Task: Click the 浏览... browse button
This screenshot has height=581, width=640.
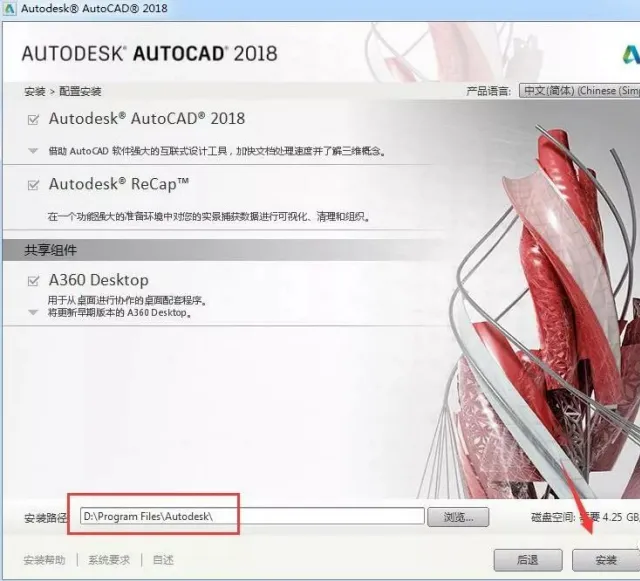Action: pos(458,517)
